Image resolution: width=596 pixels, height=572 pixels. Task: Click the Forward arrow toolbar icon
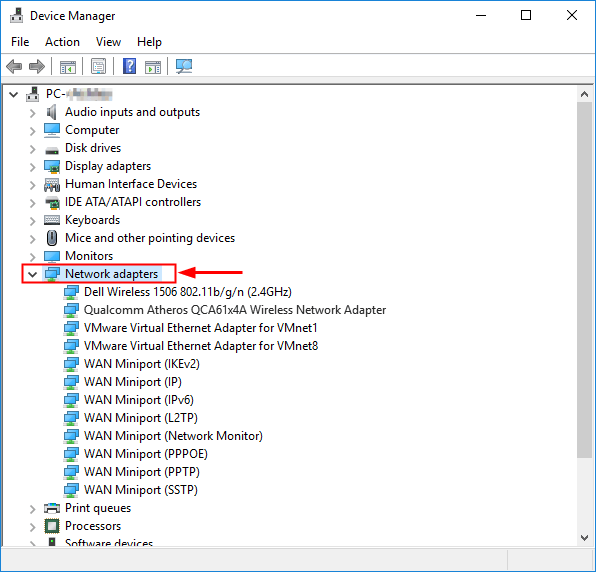36,67
